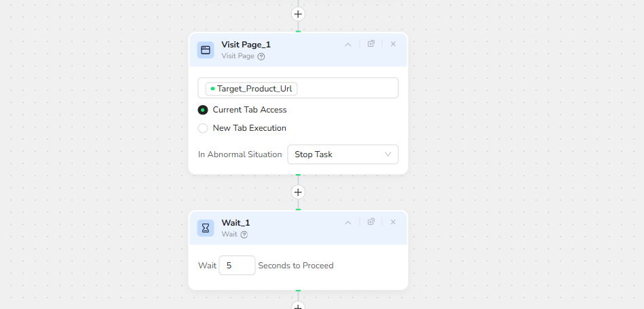Delete the Wait_1 node
This screenshot has height=309, width=644.
393,222
